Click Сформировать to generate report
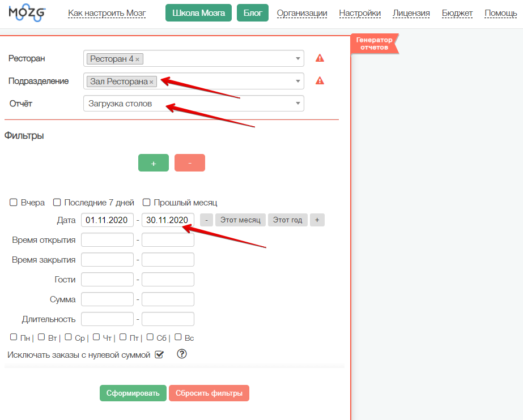 [x=133, y=393]
